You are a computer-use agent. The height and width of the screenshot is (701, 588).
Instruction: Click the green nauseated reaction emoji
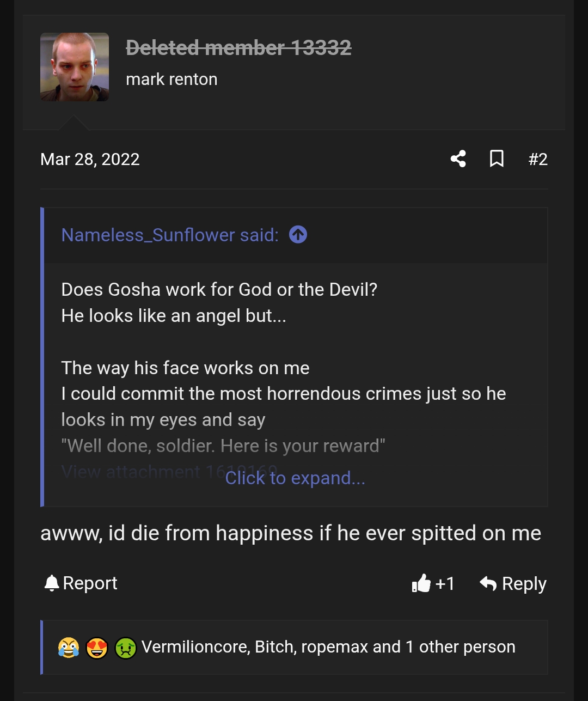point(126,647)
